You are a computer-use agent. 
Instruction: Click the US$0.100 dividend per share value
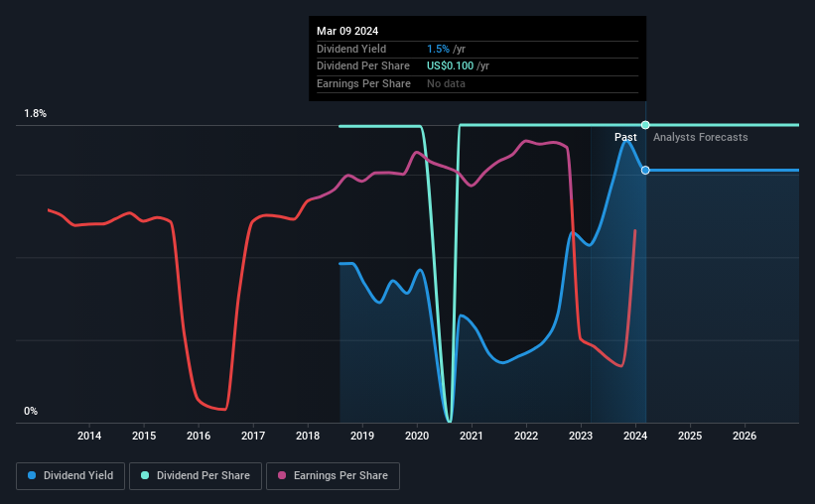(450, 66)
